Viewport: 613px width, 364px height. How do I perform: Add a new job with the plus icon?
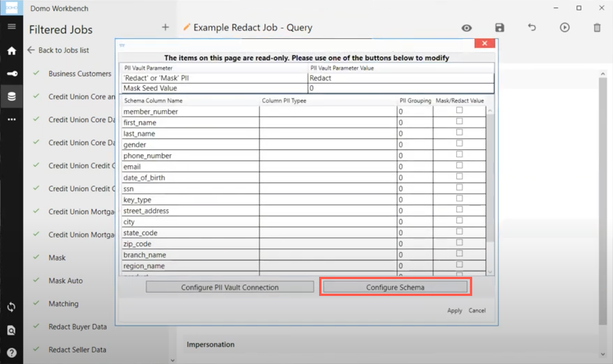pos(165,27)
